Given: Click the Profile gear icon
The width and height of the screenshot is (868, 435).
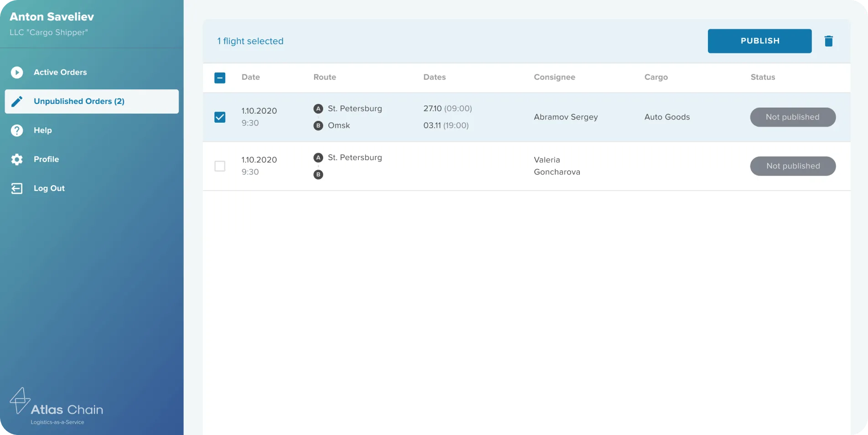Looking at the screenshot, I should [17, 159].
